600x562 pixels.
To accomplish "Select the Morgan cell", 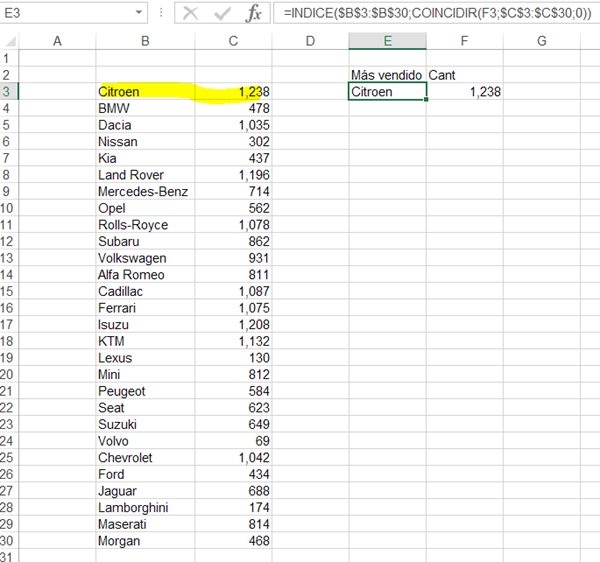I will tap(145, 541).
